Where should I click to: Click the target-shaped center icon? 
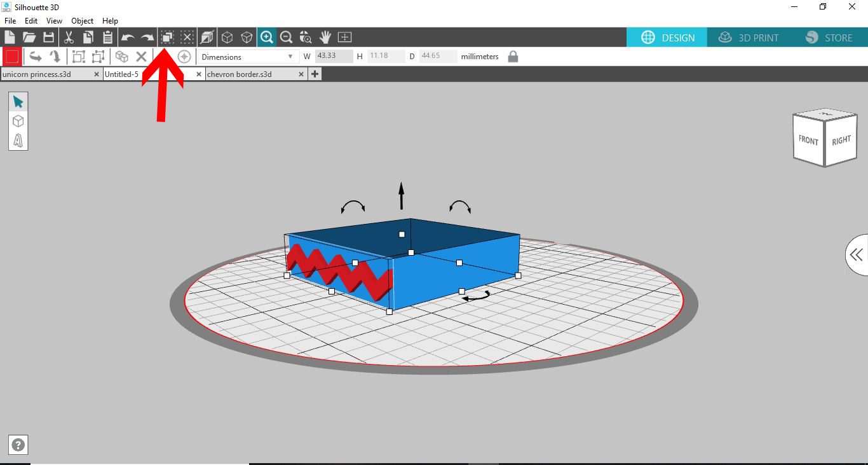(184, 57)
